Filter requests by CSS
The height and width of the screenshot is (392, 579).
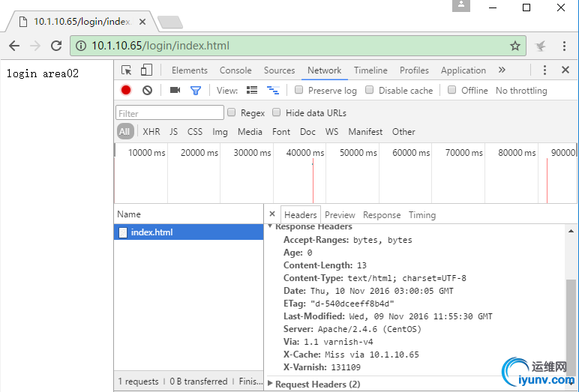click(x=195, y=131)
